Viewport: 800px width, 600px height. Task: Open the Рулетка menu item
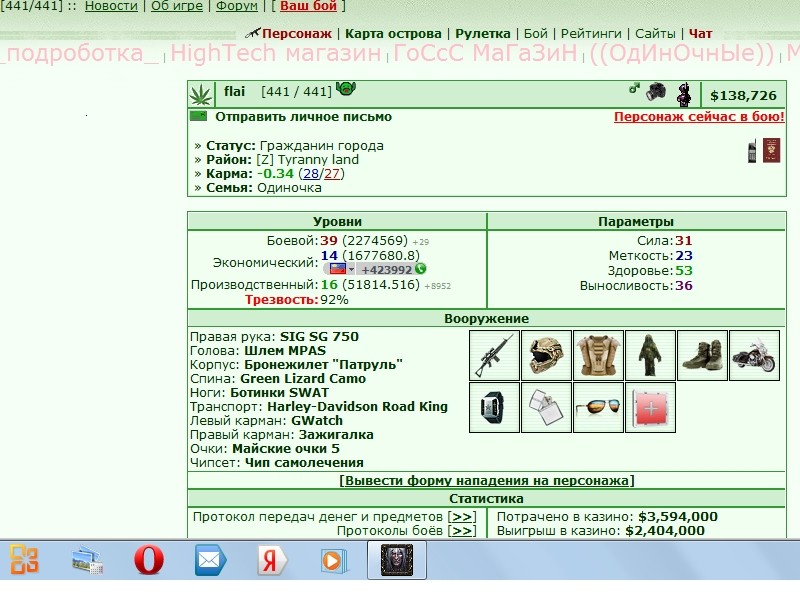(482, 34)
